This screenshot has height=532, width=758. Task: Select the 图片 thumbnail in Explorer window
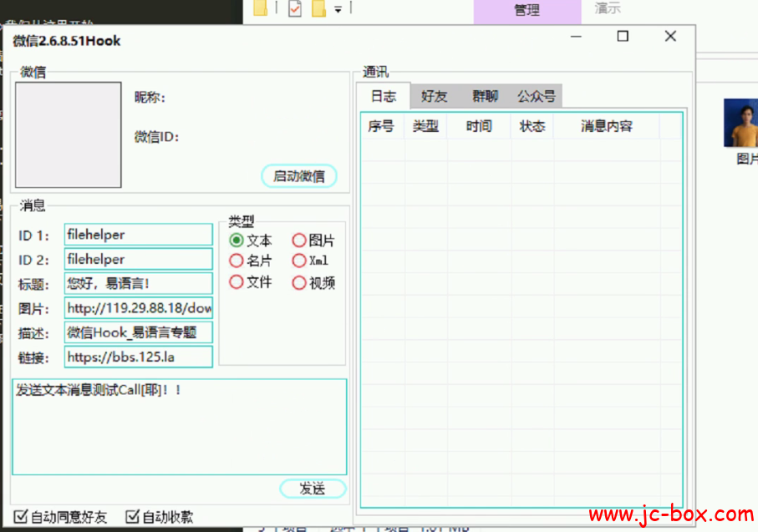tap(740, 131)
